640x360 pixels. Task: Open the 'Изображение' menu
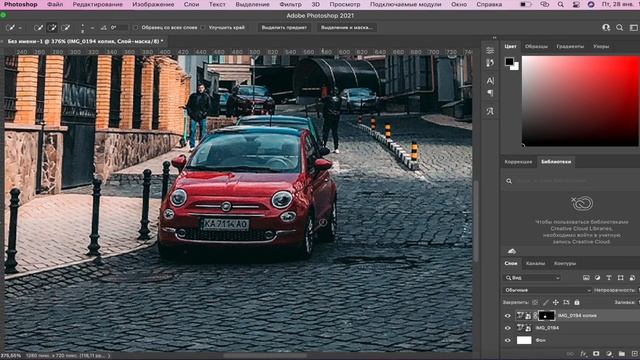pos(153,4)
